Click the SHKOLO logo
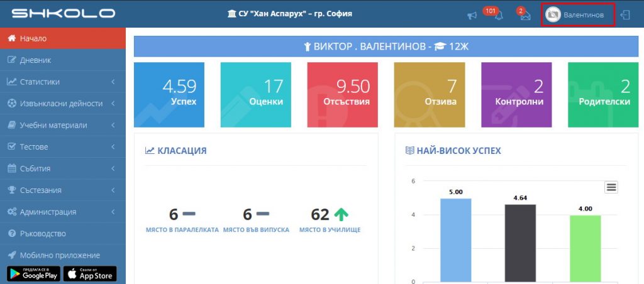644x284 pixels. coord(64,14)
